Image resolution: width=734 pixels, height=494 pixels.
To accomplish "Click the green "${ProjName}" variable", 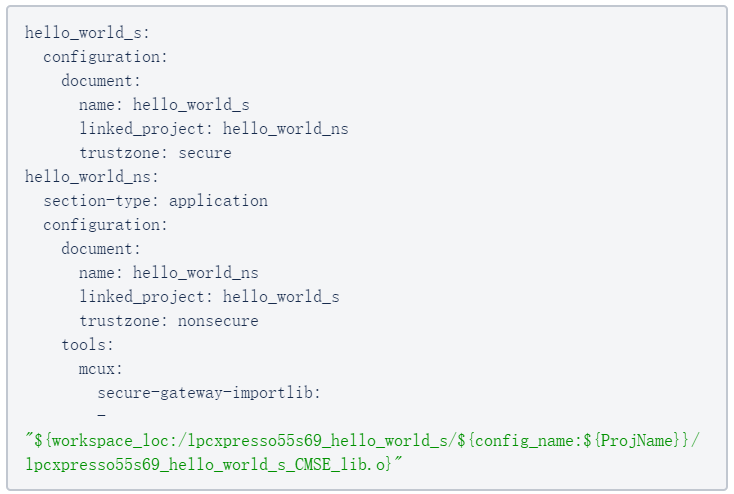I will (638, 441).
